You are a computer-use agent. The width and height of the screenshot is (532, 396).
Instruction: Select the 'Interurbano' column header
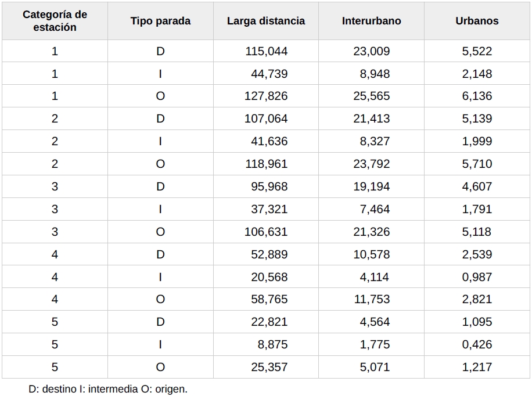pyautogui.click(x=371, y=21)
